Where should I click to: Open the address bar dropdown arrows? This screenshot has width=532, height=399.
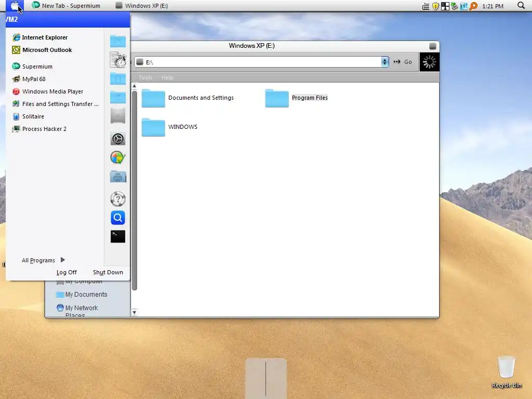(x=384, y=62)
